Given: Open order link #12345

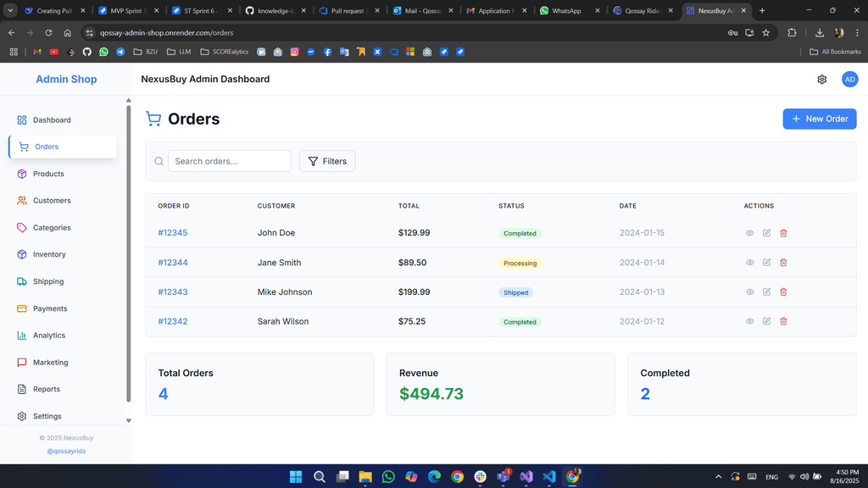Looking at the screenshot, I should 173,233.
